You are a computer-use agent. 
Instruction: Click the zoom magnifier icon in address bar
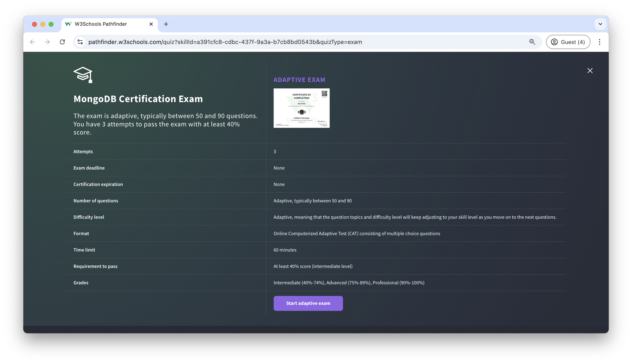(x=532, y=42)
